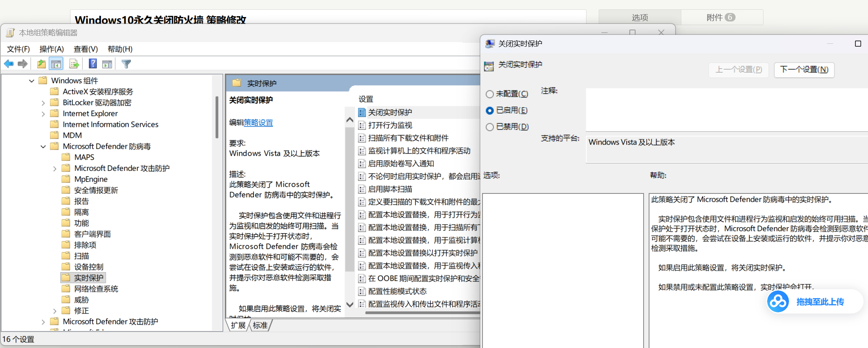This screenshot has height=348, width=868.
Task: Click the folder icon next to MpEngine
Action: click(x=66, y=179)
